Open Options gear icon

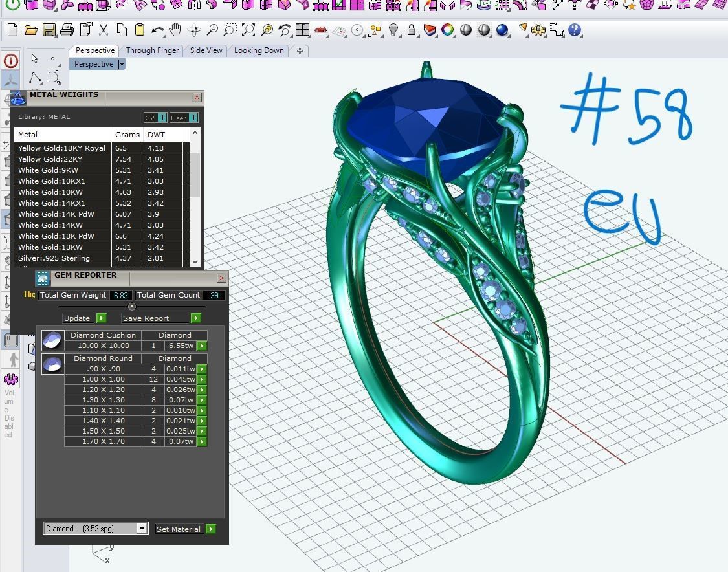538,30
